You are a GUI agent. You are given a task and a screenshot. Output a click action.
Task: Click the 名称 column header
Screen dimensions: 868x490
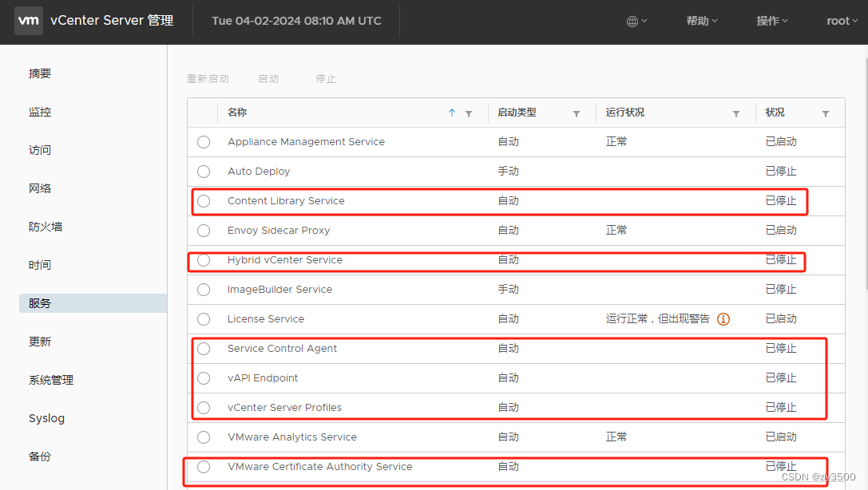pyautogui.click(x=237, y=113)
